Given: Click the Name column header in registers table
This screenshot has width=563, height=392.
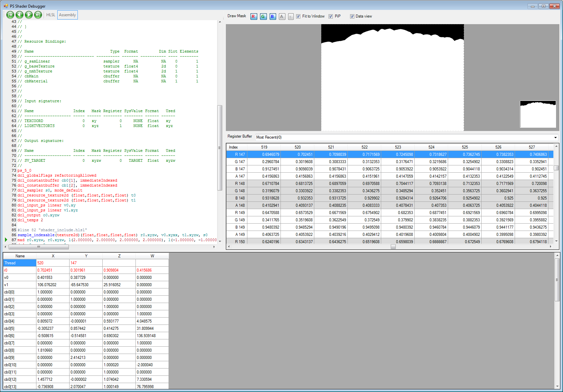Looking at the screenshot, I should pyautogui.click(x=20, y=256).
